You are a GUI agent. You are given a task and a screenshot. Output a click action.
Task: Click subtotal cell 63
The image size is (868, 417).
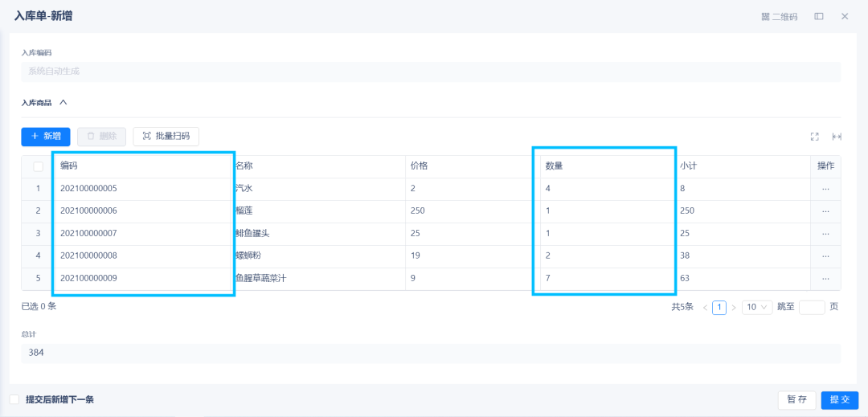(x=743, y=278)
